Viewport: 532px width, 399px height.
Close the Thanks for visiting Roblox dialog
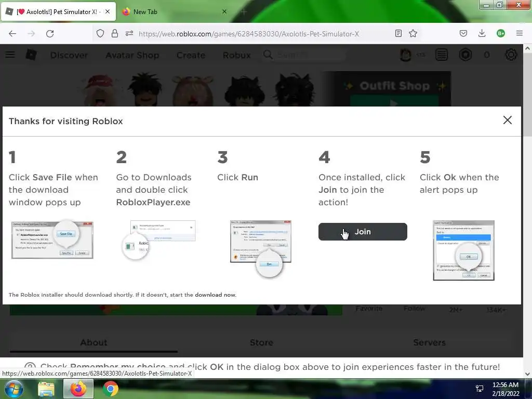(507, 120)
